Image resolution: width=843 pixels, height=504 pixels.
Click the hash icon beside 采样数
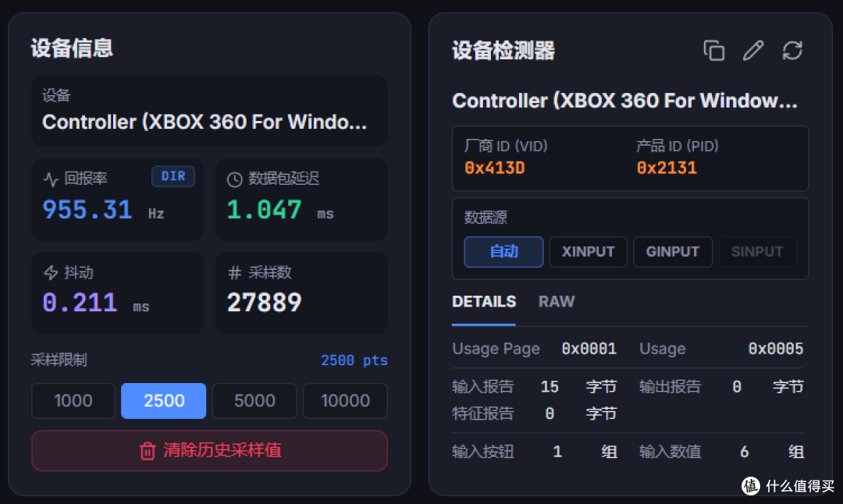coord(234,273)
